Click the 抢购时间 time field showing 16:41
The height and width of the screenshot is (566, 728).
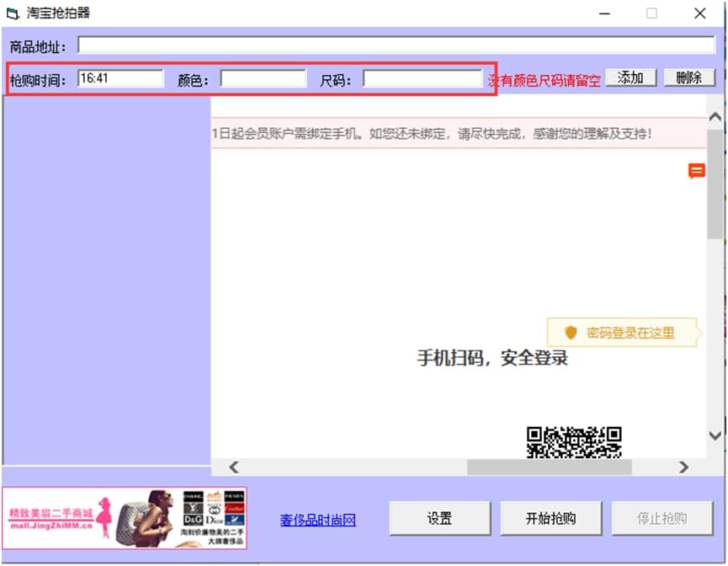[120, 78]
